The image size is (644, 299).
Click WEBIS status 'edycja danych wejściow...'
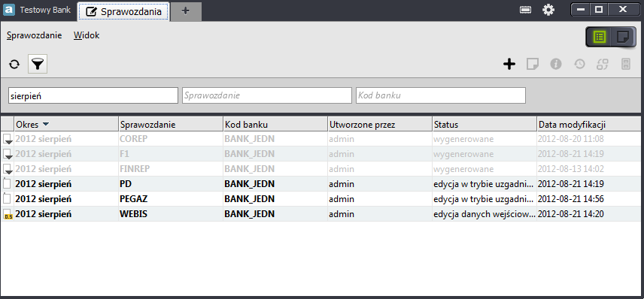(485, 214)
